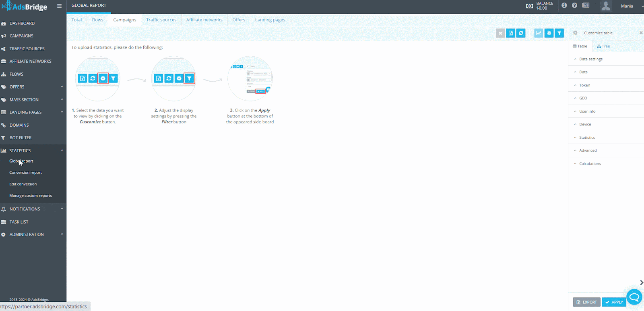Viewport: 644px width, 311px height.
Task: Expand Notifications sidebar section
Action: point(33,209)
